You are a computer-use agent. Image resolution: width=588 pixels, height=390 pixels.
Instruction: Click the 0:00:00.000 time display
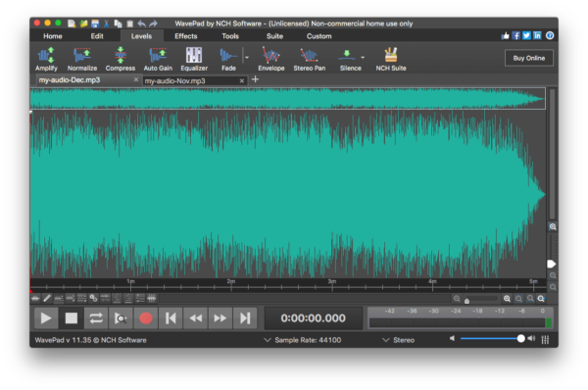click(x=314, y=318)
